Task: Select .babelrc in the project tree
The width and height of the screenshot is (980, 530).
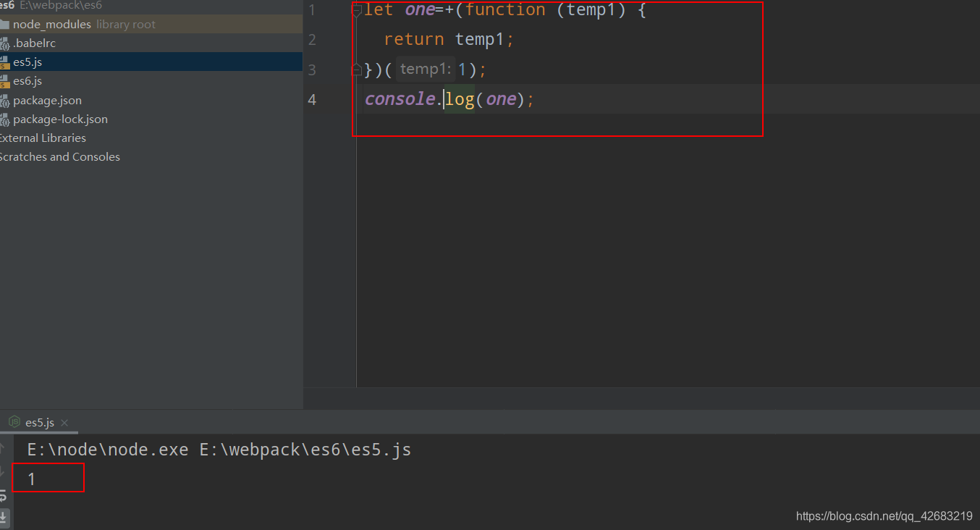Action: 151,43
